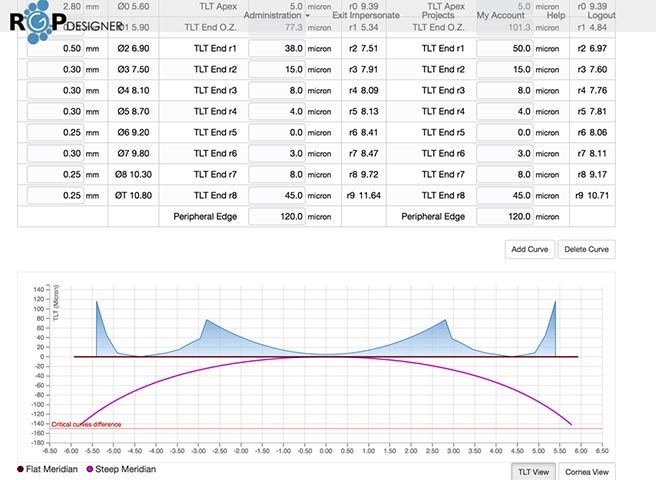Focus the TLT End r1 field showing 50.0
656x480 pixels.
(505, 48)
